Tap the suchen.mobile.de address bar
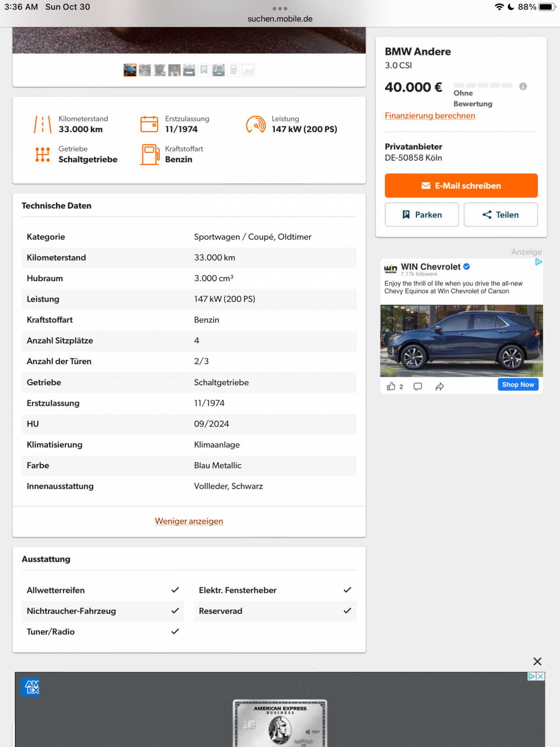Image resolution: width=560 pixels, height=747 pixels. click(x=280, y=19)
